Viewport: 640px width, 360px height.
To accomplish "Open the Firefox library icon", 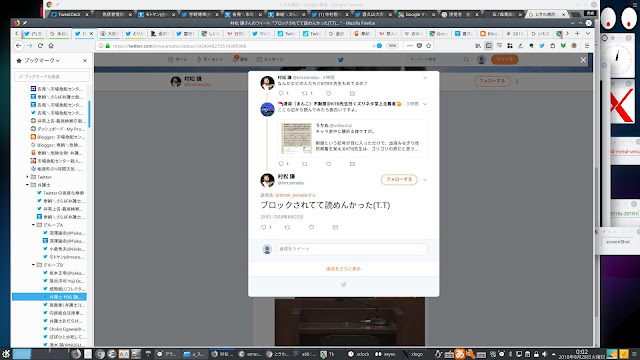I will click(478, 46).
